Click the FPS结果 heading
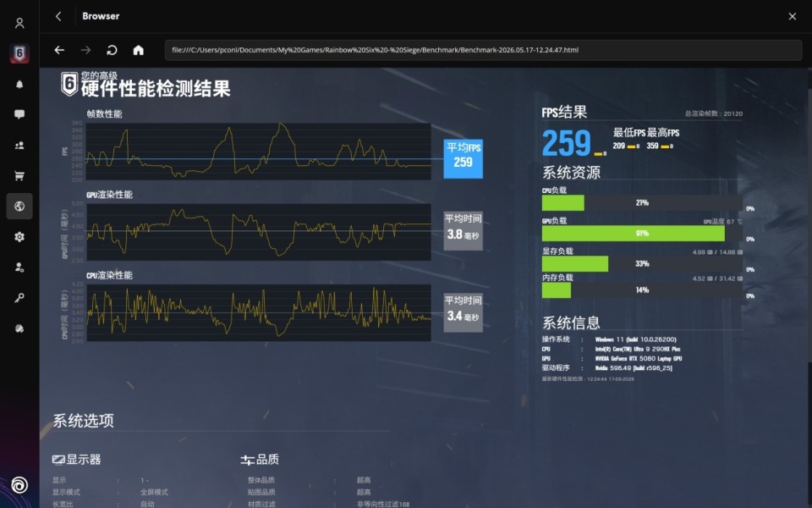 (x=564, y=112)
